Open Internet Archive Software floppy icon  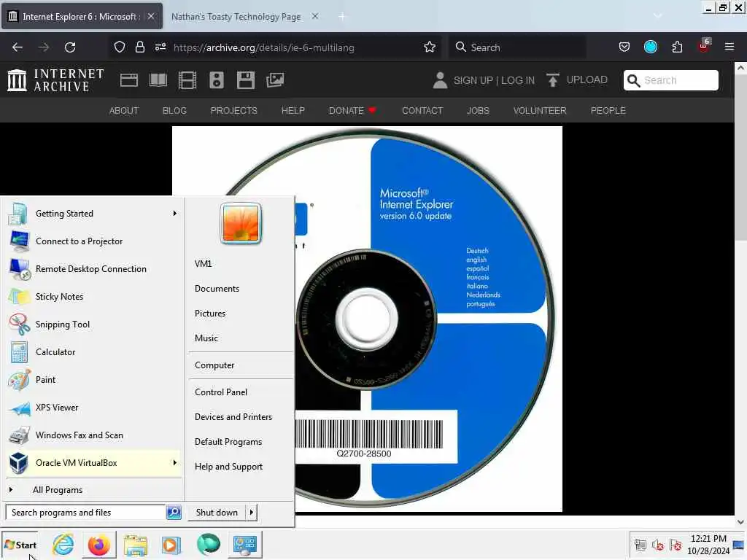coord(245,80)
